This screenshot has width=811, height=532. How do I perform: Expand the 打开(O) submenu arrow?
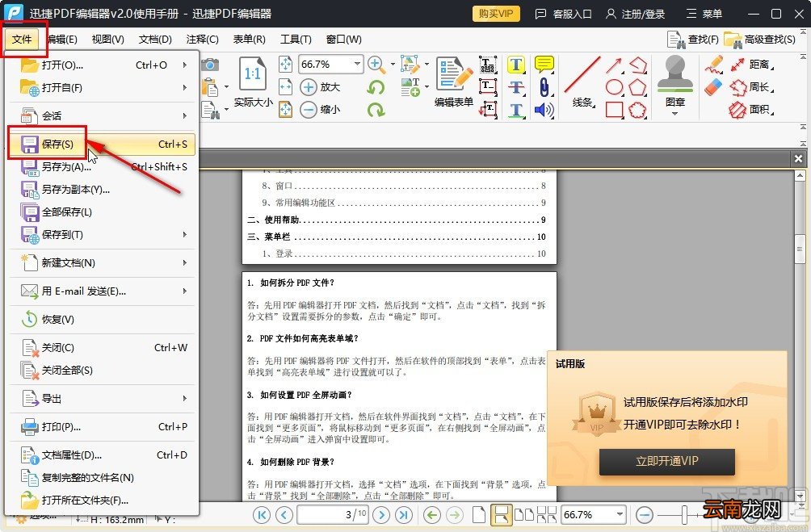[185, 65]
